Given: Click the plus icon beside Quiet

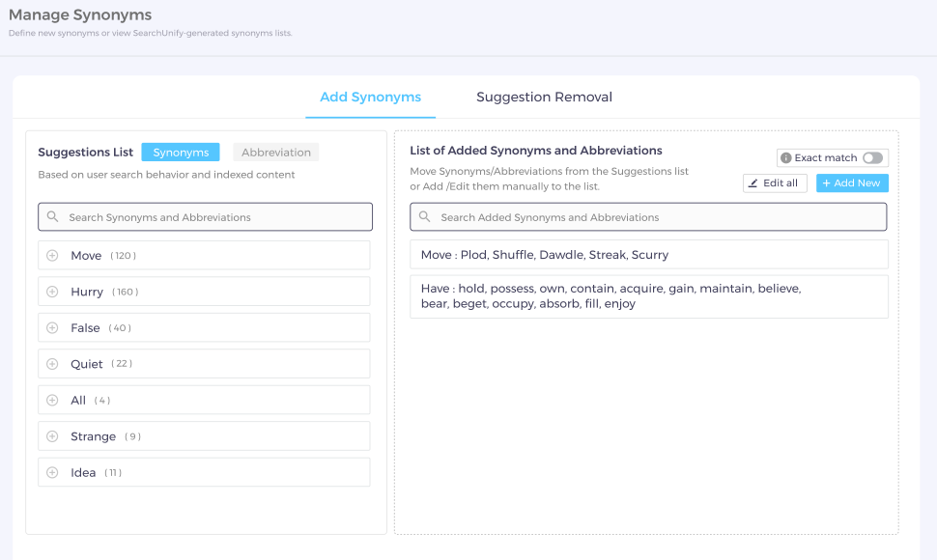Looking at the screenshot, I should click(x=52, y=364).
